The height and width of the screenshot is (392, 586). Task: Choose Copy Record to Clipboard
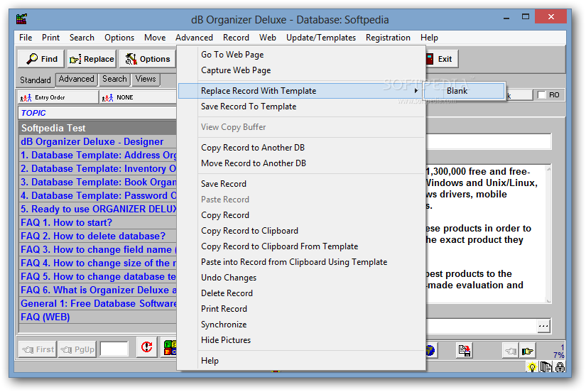point(302,231)
